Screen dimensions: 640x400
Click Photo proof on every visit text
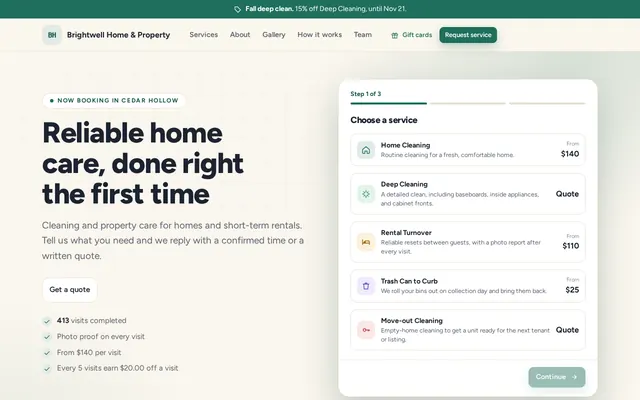point(101,337)
